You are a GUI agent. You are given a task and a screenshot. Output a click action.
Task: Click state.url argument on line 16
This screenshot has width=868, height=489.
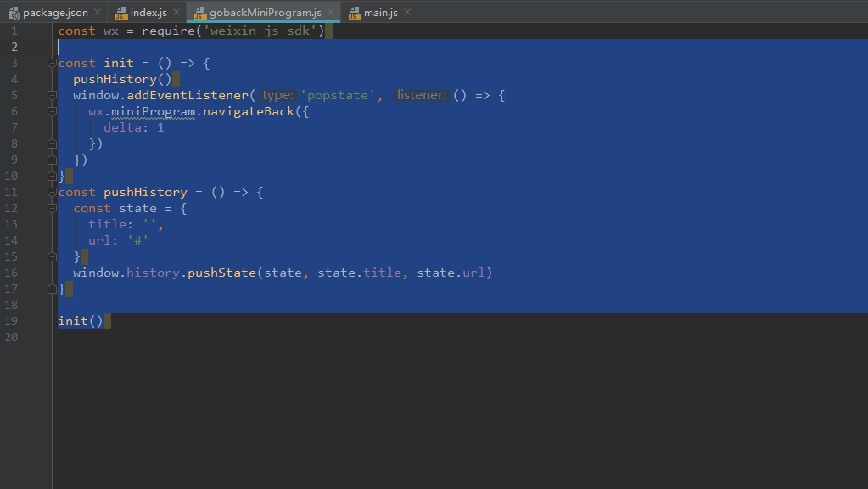[451, 273]
